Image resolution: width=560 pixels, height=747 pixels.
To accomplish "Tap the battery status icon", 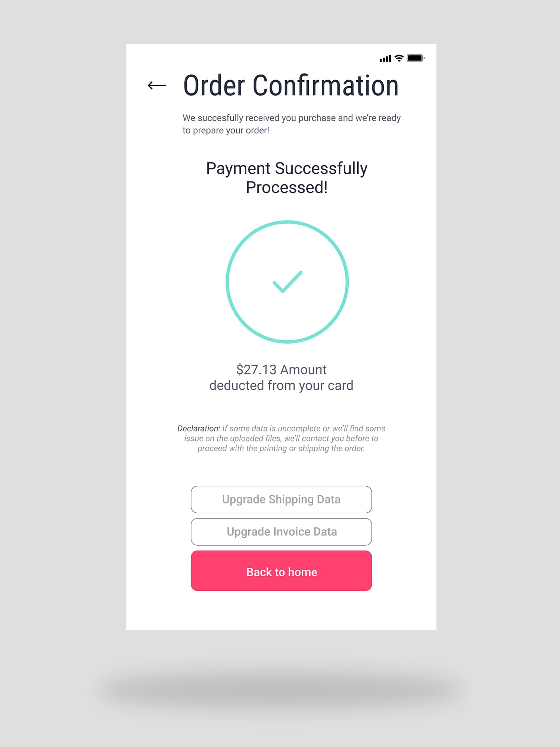I will pyautogui.click(x=416, y=58).
